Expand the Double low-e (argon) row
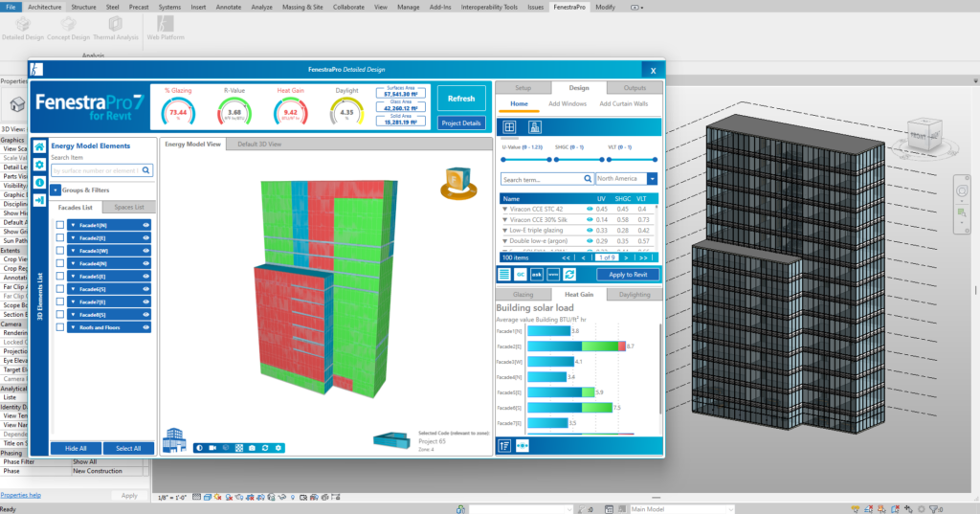The width and height of the screenshot is (980, 514). pos(505,241)
